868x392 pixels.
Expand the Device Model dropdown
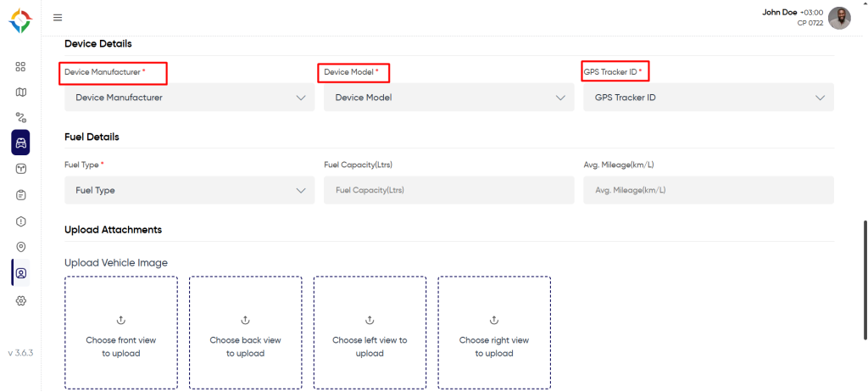(x=449, y=98)
